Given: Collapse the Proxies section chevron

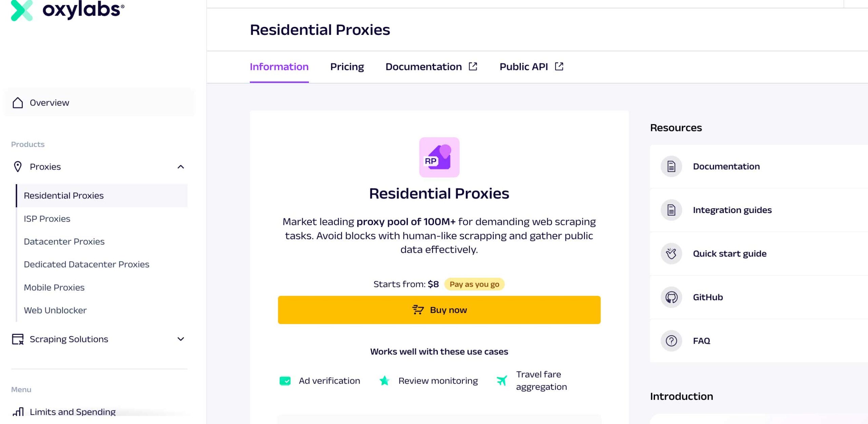Looking at the screenshot, I should point(181,167).
